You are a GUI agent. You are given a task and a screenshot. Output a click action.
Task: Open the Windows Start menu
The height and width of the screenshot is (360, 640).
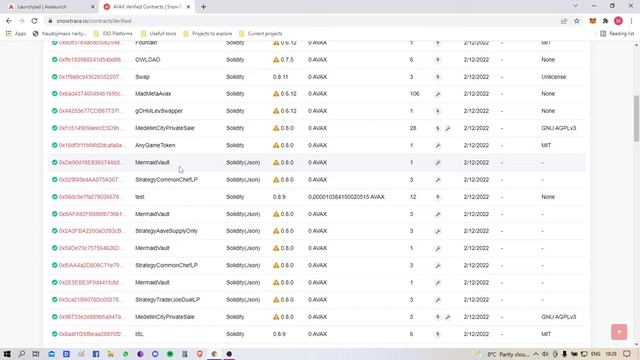(x=7, y=354)
